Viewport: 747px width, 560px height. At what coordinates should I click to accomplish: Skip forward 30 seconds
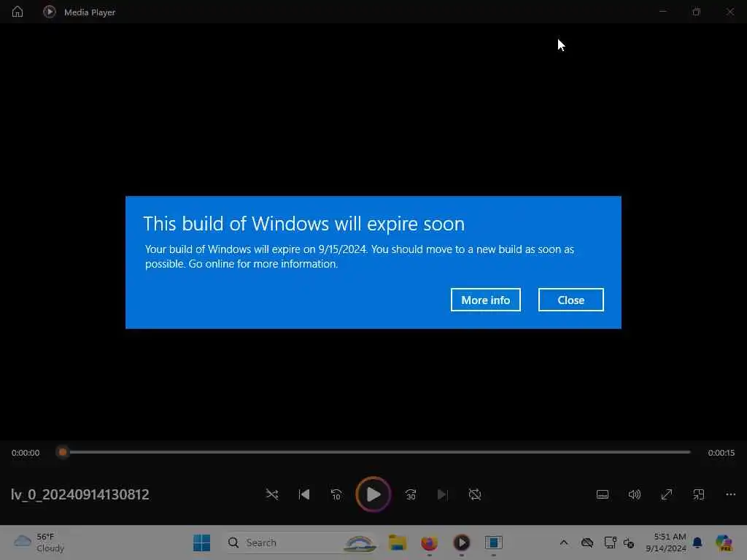tap(411, 494)
